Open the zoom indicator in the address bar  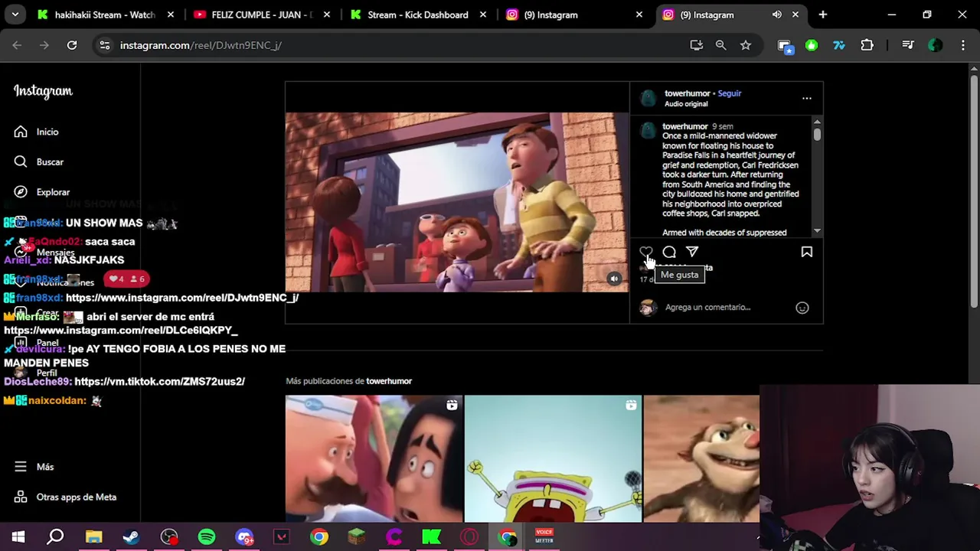coord(720,45)
